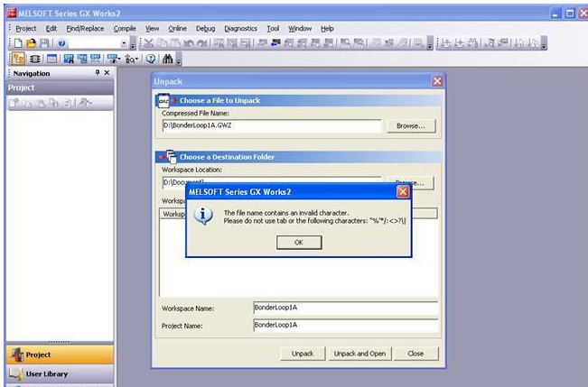Click the Close button in Unpack dialog

415,354
